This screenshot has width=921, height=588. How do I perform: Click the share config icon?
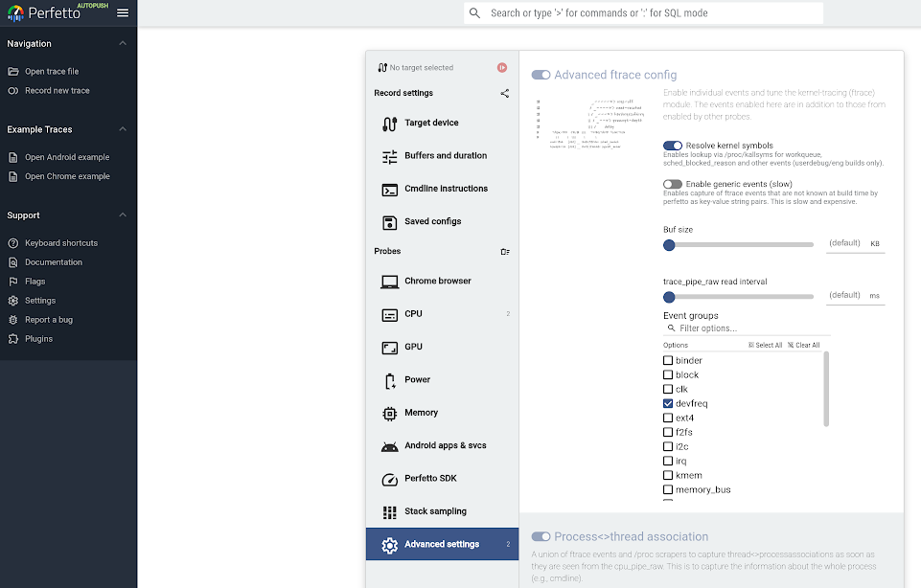tap(505, 93)
